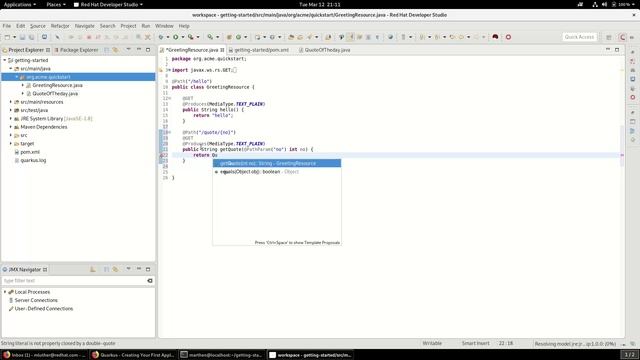Minimize the Project Explorer panel
Screen dimensions: 640x360
click(139, 49)
